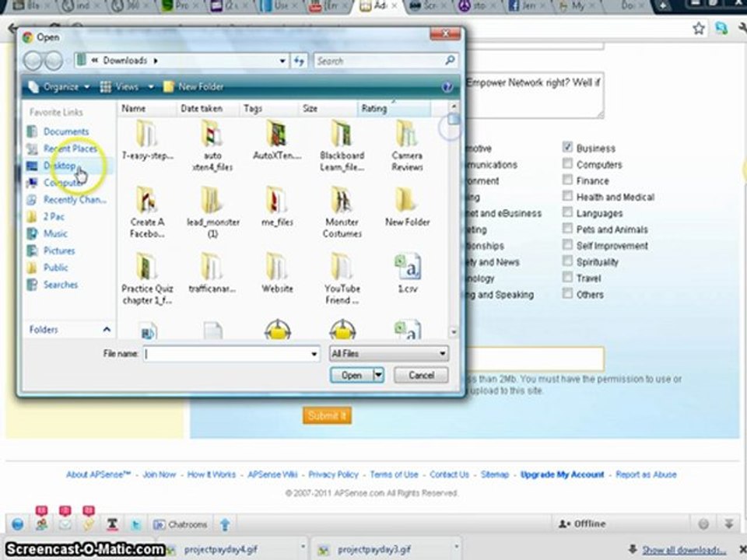Open Music in Favorite Links
This screenshot has height=560, width=747.
coord(55,233)
